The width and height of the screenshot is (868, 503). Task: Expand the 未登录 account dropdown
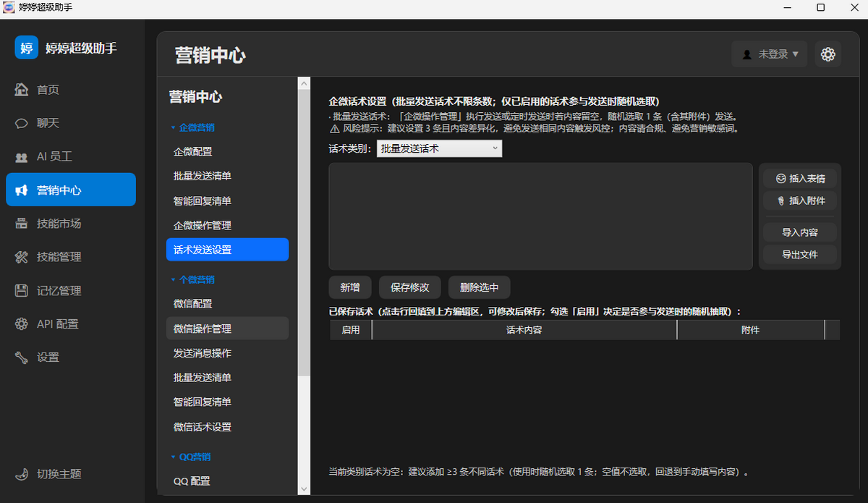coord(770,54)
